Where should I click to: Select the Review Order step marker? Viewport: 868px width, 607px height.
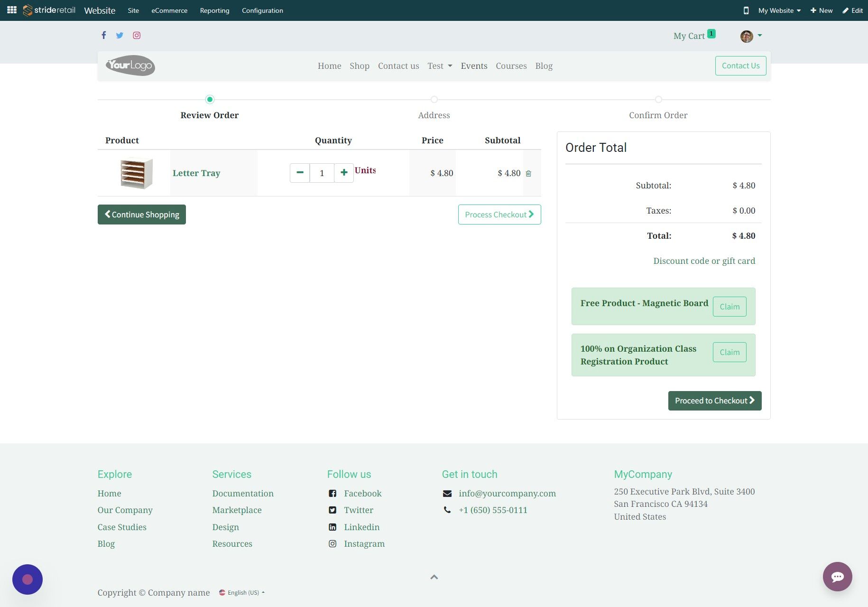click(x=210, y=99)
